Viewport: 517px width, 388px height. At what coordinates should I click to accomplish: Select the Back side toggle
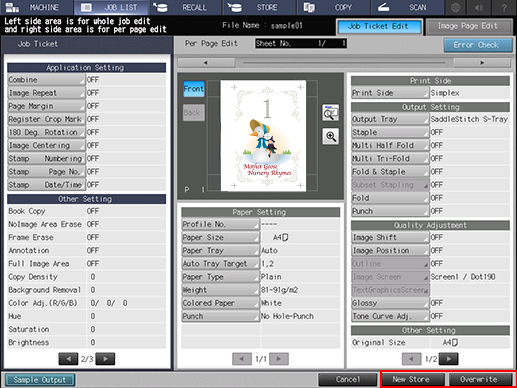coord(194,113)
